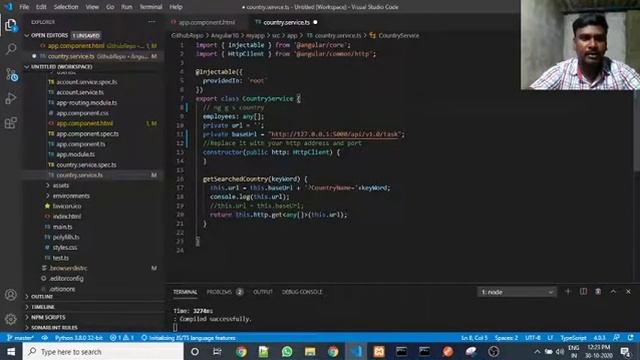The height and width of the screenshot is (360, 640).
Task: Select the OUTPUT panel tab
Action: [263, 292]
